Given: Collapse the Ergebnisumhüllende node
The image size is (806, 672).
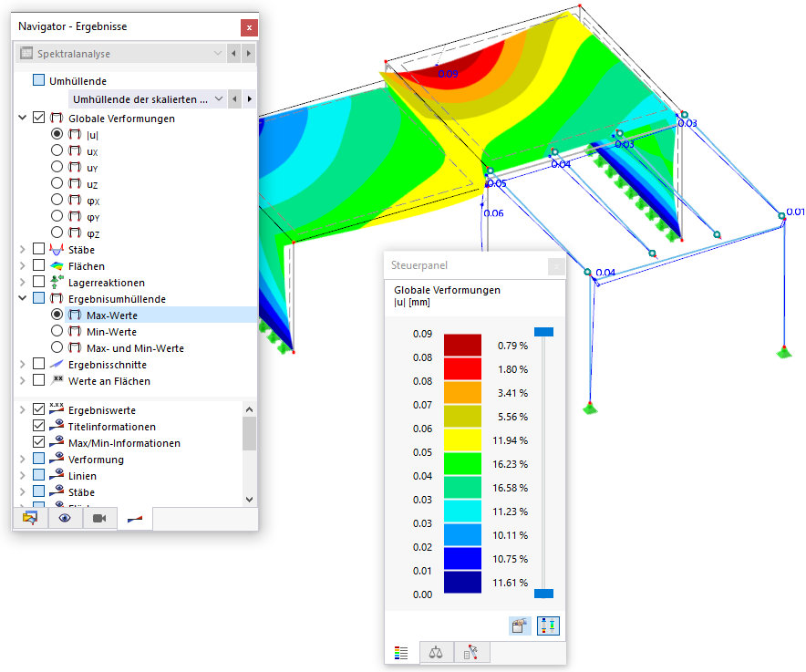Looking at the screenshot, I should [x=22, y=298].
